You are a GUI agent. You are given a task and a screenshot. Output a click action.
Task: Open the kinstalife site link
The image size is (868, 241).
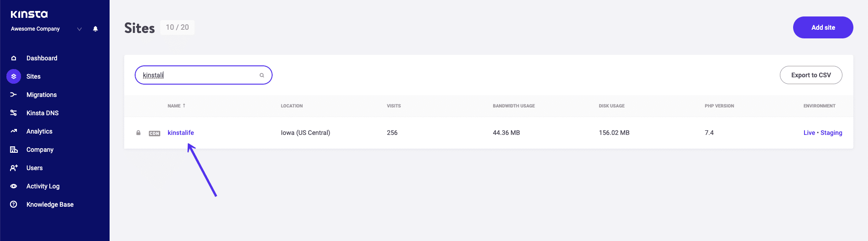click(x=181, y=133)
